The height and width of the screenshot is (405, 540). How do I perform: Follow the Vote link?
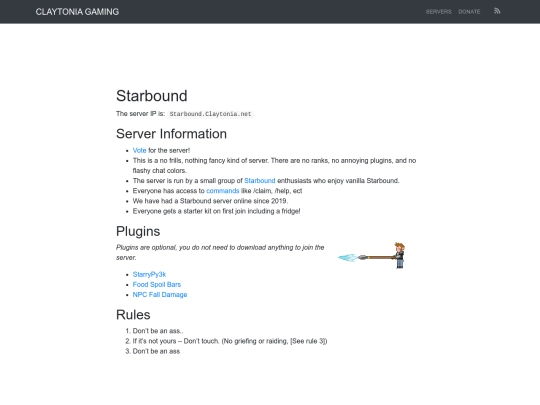139,150
